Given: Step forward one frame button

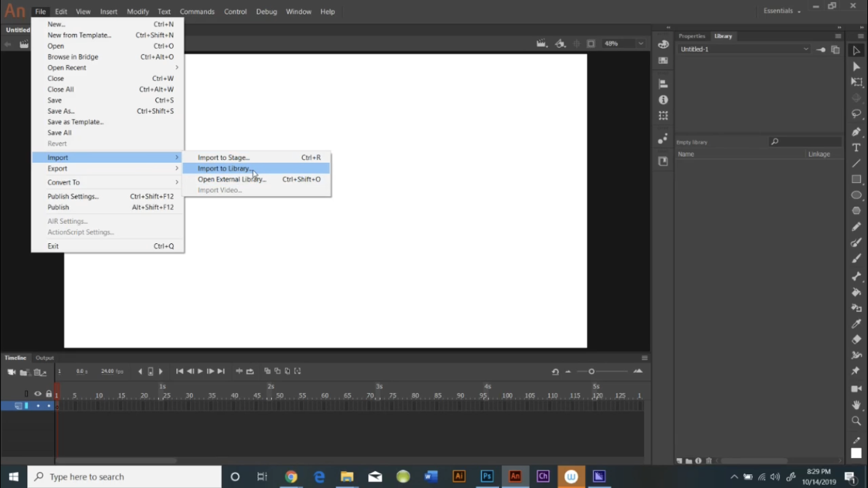Looking at the screenshot, I should [x=210, y=372].
